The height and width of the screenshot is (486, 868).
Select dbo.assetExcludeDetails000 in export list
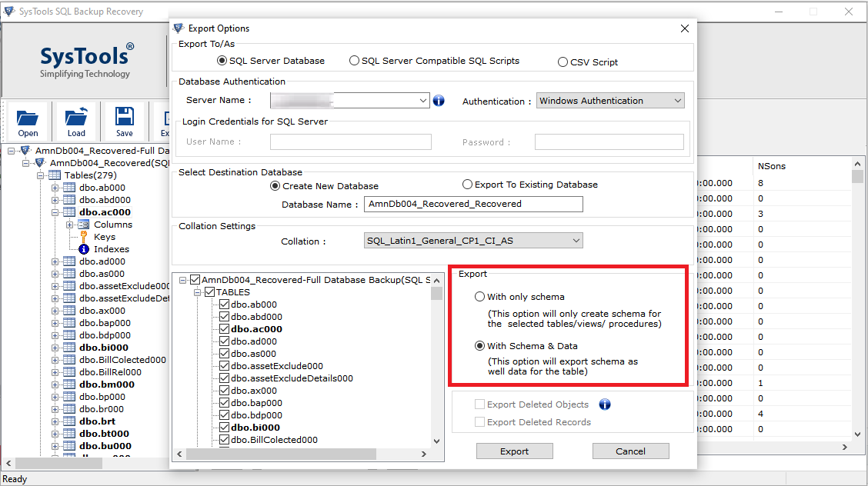pos(292,378)
